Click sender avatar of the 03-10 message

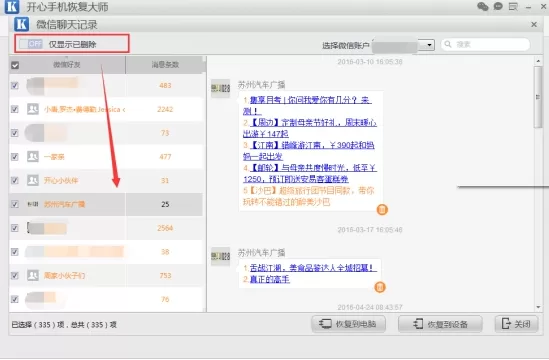(x=221, y=89)
